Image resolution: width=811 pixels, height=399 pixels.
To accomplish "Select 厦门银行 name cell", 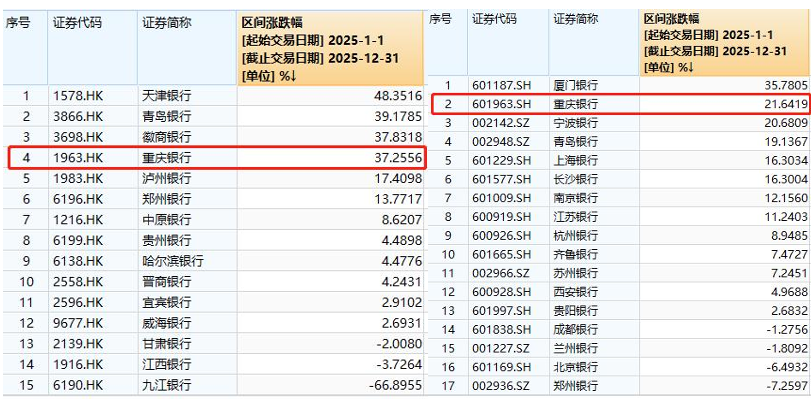I will click(x=576, y=85).
